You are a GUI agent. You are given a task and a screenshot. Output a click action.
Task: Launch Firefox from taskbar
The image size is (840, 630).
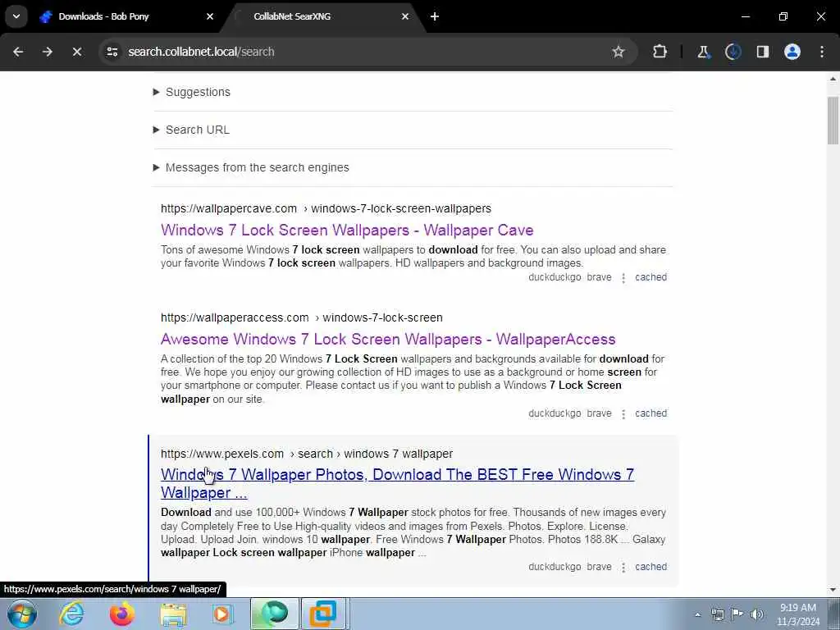tap(122, 614)
